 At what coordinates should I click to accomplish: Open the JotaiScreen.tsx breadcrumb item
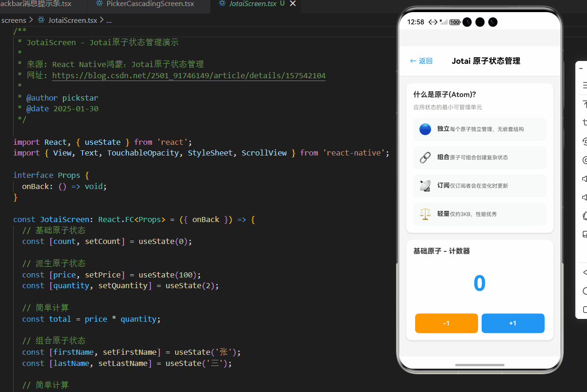tap(73, 20)
